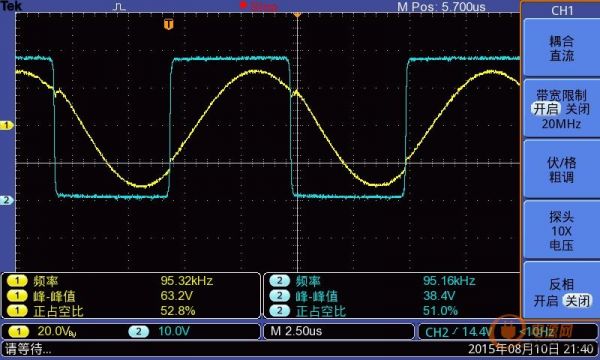Click the pulse trigger icon in top bar
The width and height of the screenshot is (600, 360).
point(119,7)
